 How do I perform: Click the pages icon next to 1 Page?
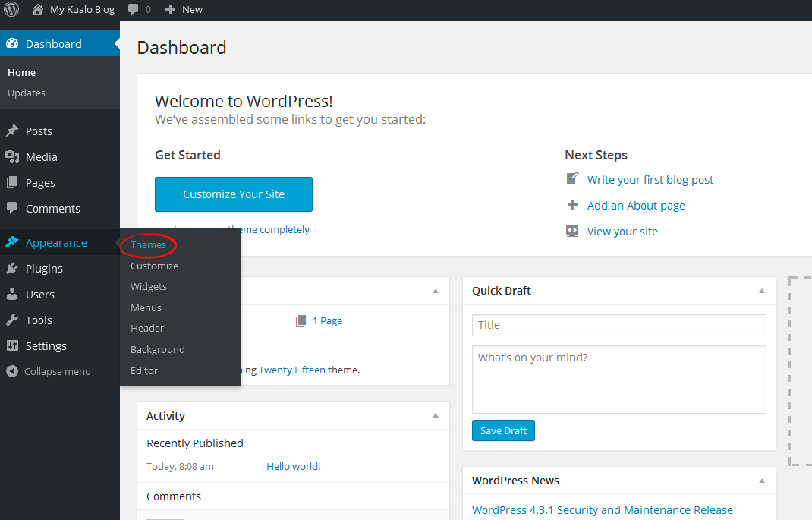click(301, 320)
